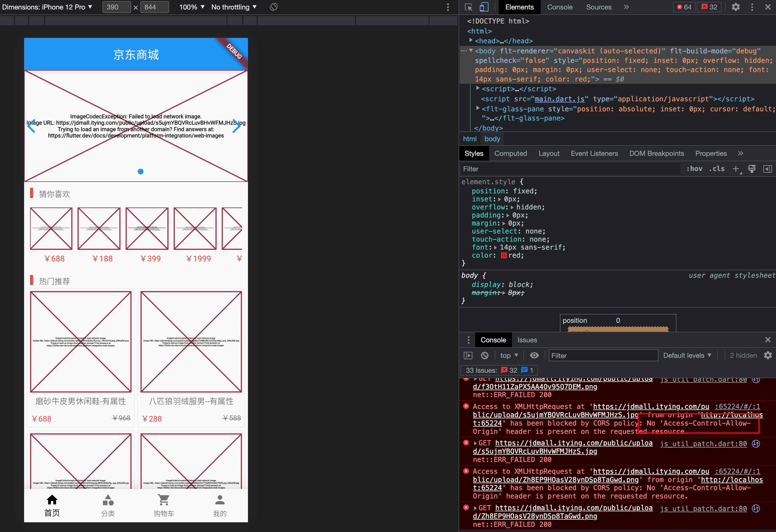
Task: Select body in the breadcrumb bar
Action: click(x=492, y=139)
